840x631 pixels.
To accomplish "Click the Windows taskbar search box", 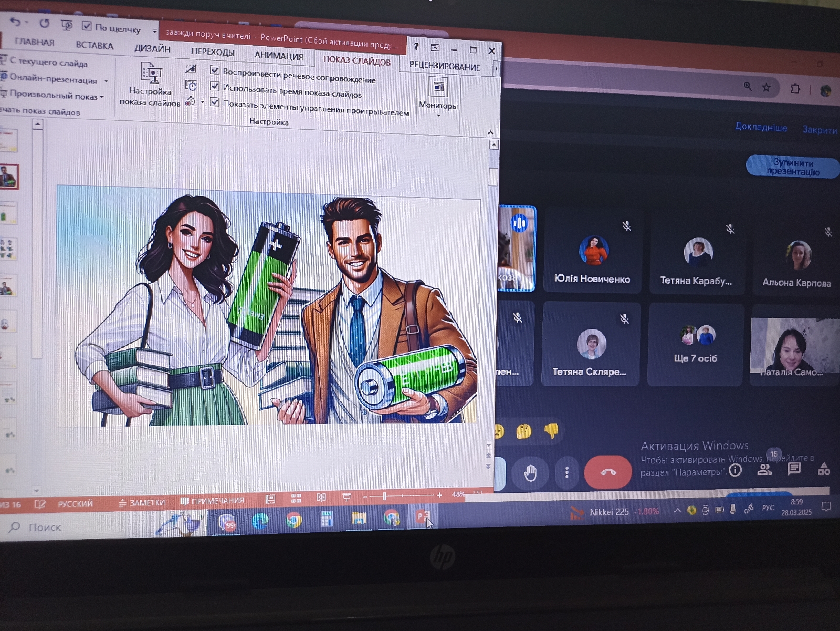I will click(79, 526).
